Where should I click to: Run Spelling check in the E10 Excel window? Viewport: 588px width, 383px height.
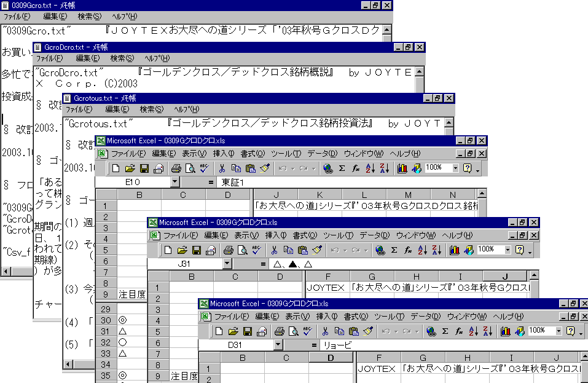[x=205, y=168]
